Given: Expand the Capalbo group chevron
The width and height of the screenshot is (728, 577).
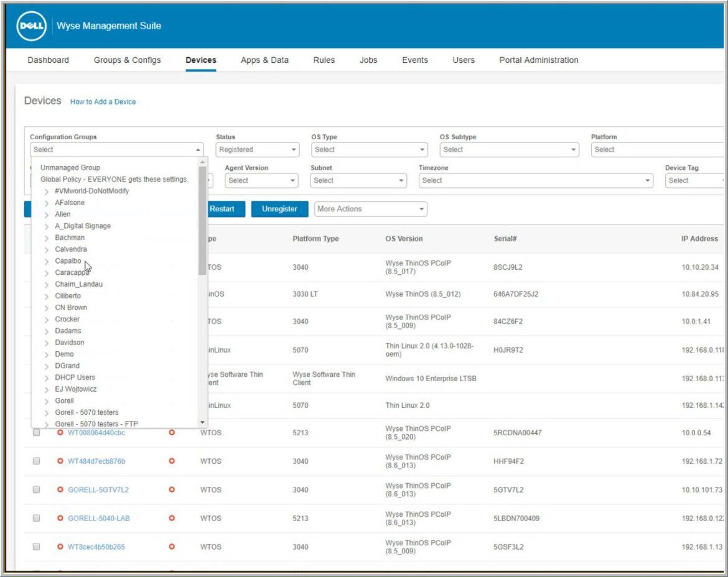Looking at the screenshot, I should tap(47, 261).
